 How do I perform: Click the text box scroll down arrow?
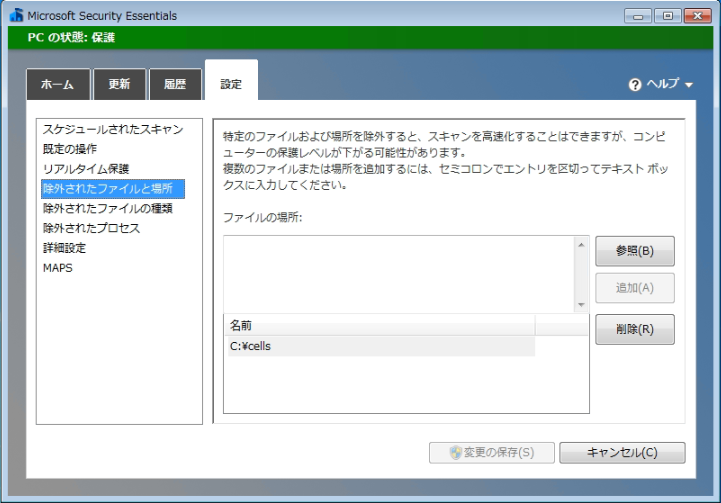581,305
